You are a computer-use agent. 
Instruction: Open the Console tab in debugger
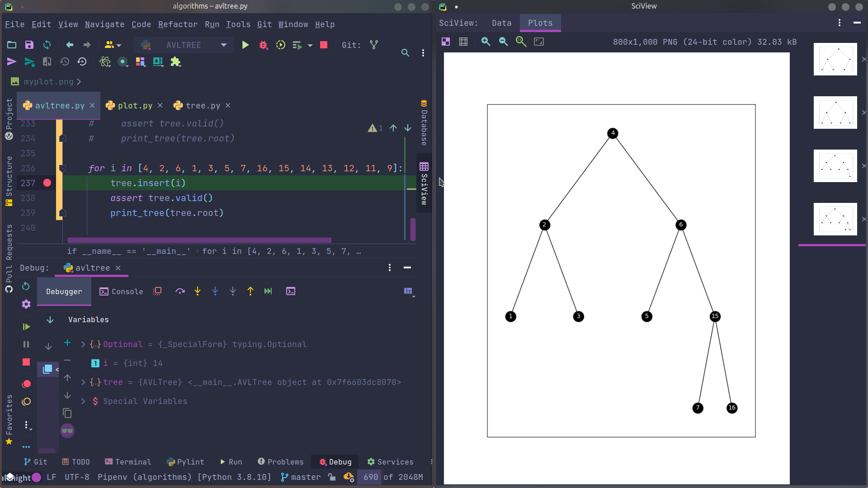click(x=121, y=292)
